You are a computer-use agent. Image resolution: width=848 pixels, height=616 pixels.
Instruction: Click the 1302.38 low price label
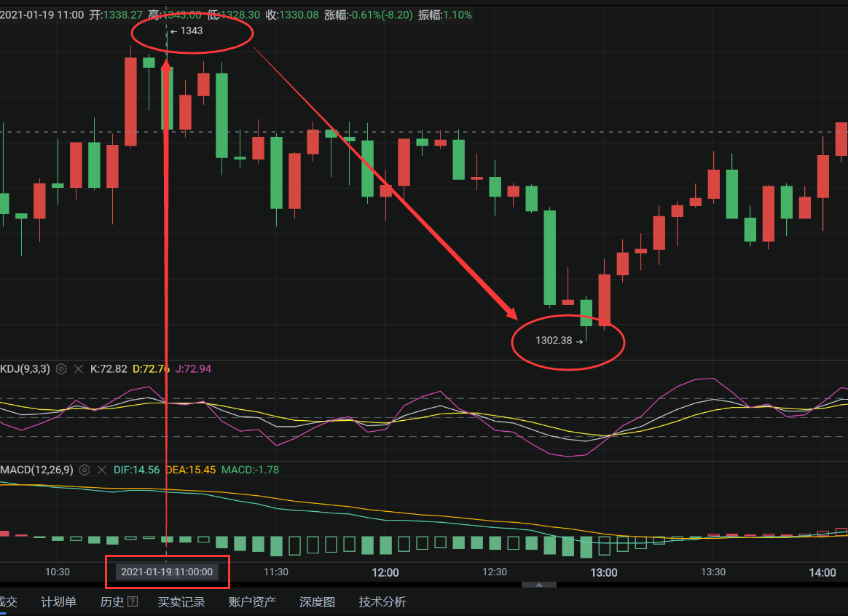coord(554,341)
